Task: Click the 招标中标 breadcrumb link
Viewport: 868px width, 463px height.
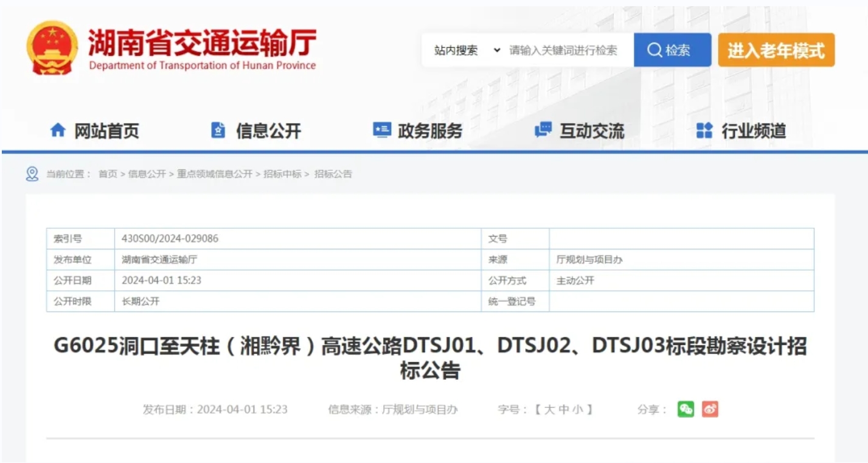Action: [x=282, y=174]
